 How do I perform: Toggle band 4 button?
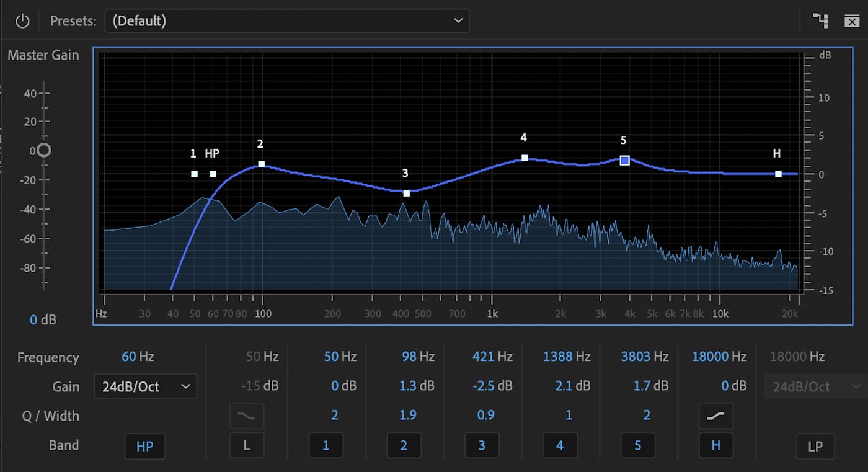click(x=560, y=445)
